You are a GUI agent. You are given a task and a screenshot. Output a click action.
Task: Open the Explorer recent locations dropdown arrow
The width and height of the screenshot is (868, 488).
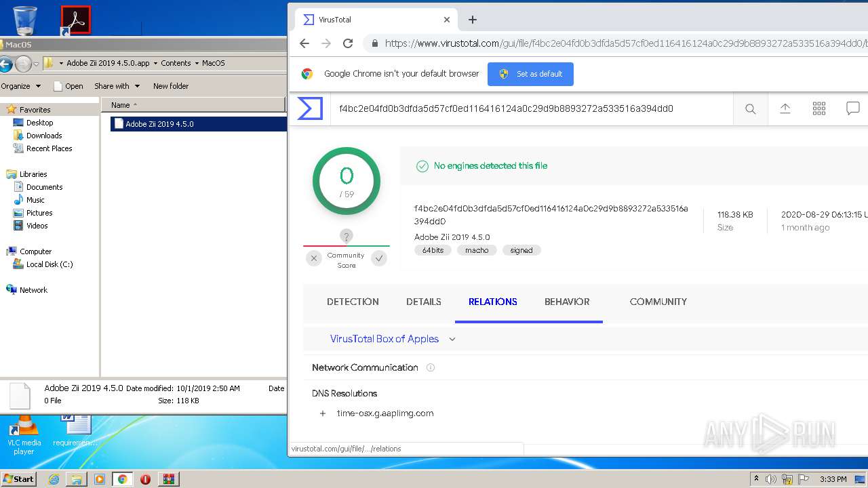pyautogui.click(x=37, y=64)
